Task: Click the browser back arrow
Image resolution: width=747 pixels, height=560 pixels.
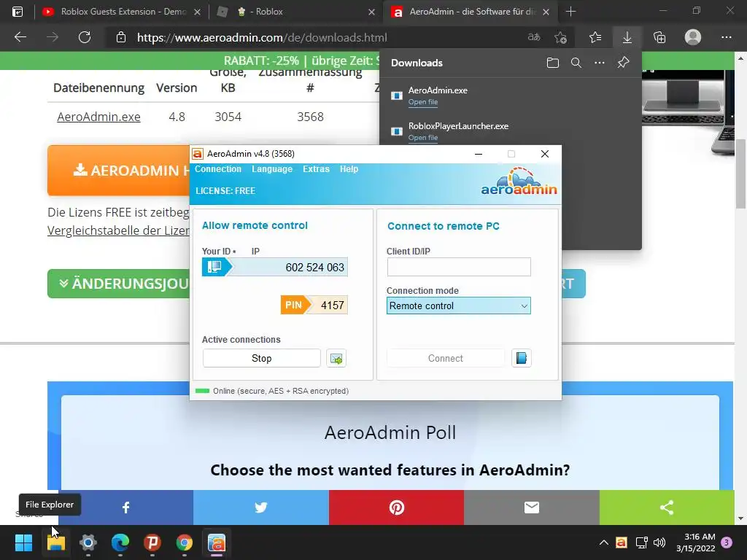Action: coord(20,37)
